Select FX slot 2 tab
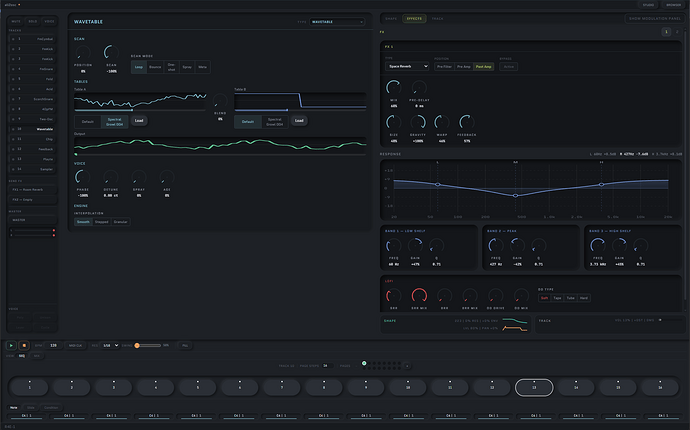The height and width of the screenshot is (430, 690). coord(677,32)
